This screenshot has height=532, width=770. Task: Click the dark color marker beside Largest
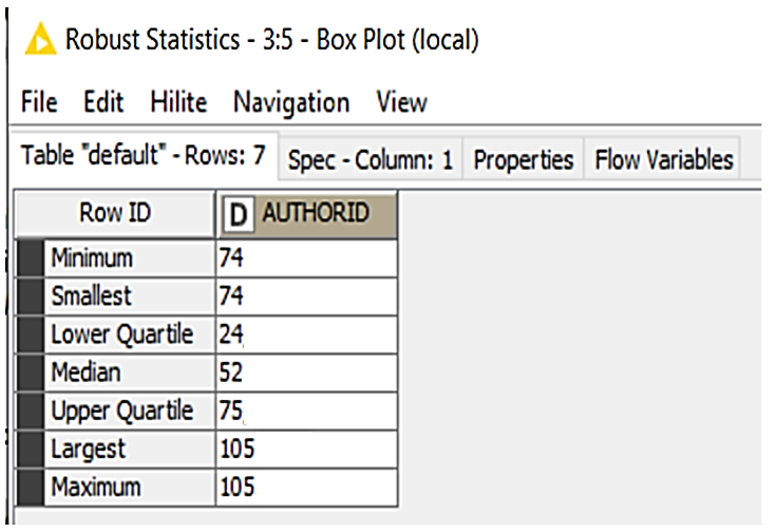pos(30,449)
